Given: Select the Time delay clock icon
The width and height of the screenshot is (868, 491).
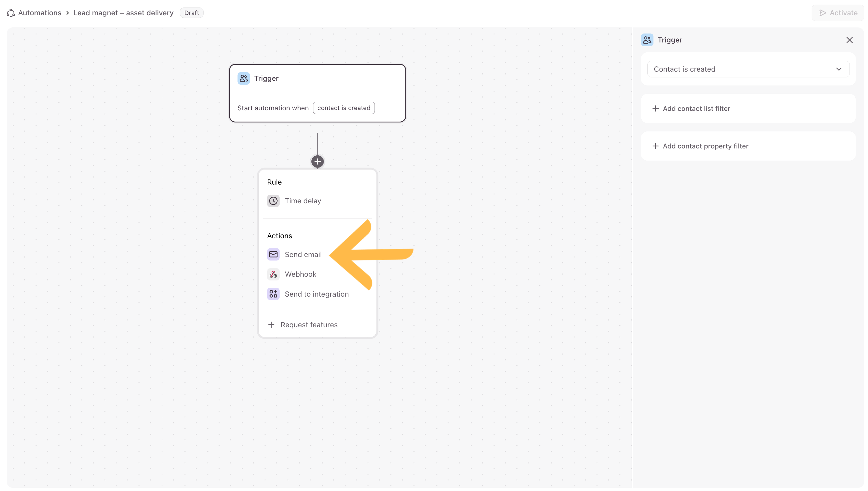Looking at the screenshot, I should (273, 201).
